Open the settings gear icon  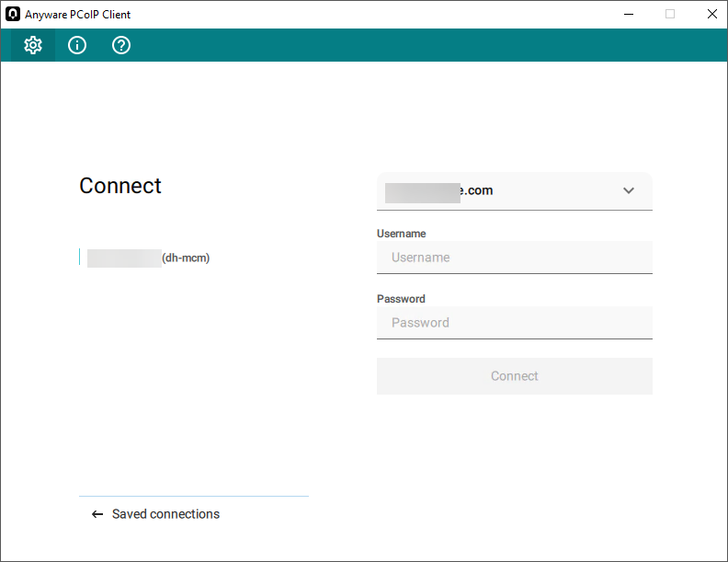point(33,45)
